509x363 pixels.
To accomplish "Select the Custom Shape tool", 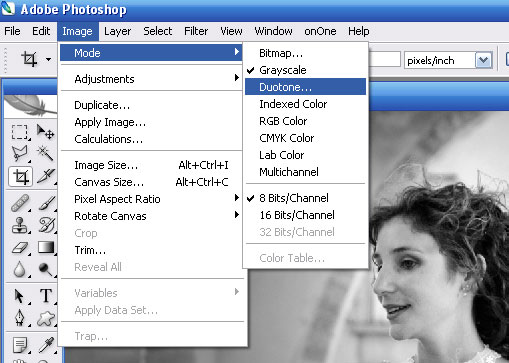I will click(x=45, y=318).
